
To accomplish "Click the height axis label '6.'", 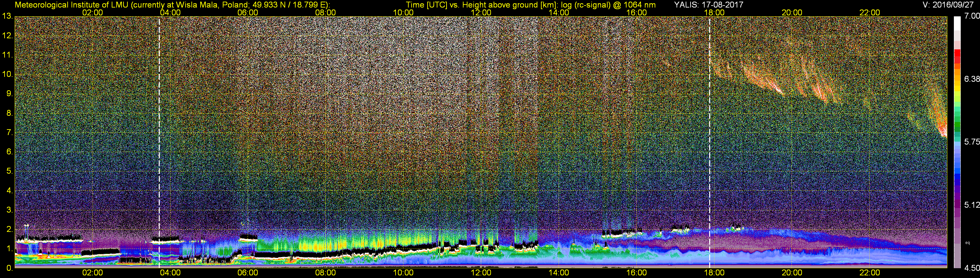I will click(9, 152).
